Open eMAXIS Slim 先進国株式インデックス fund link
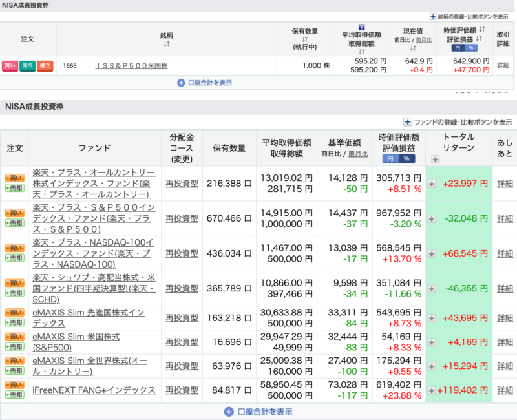The image size is (517, 420). coord(89,318)
